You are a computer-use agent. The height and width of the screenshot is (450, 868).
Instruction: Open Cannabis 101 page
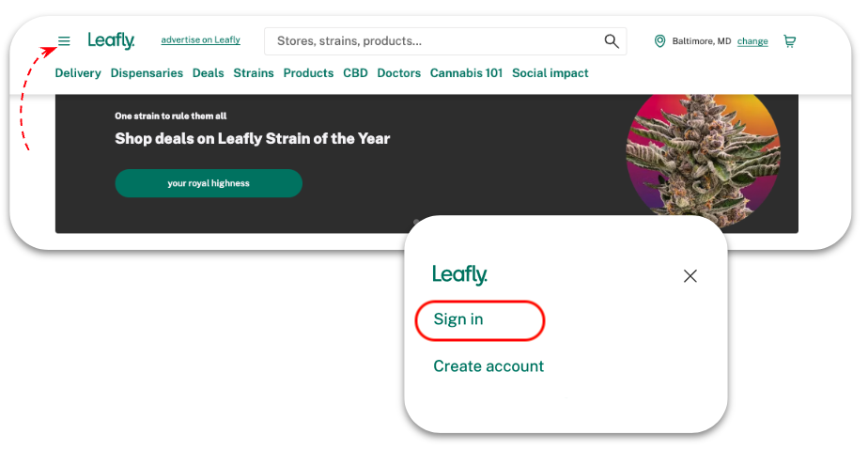pyautogui.click(x=466, y=73)
